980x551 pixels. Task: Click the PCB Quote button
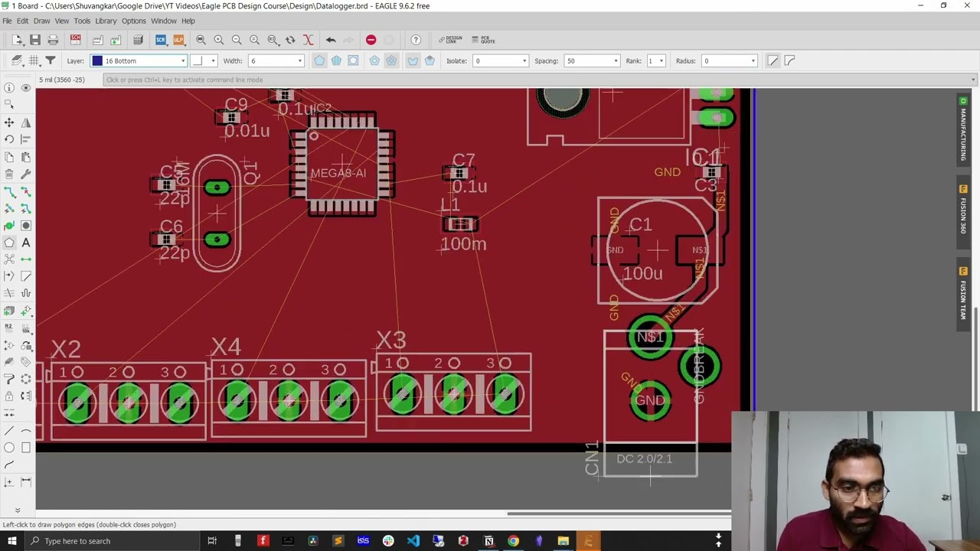pyautogui.click(x=484, y=40)
